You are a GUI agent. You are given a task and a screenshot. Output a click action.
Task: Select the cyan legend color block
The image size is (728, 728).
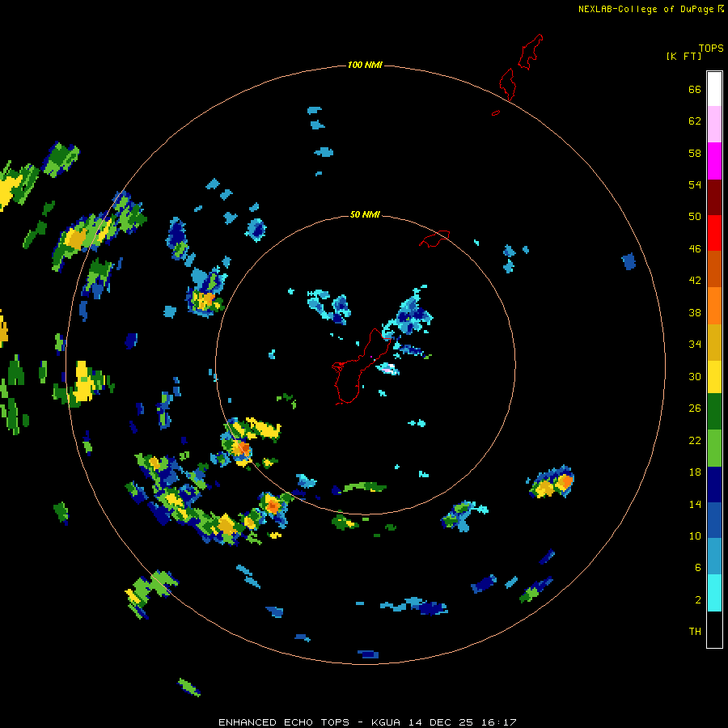[714, 593]
